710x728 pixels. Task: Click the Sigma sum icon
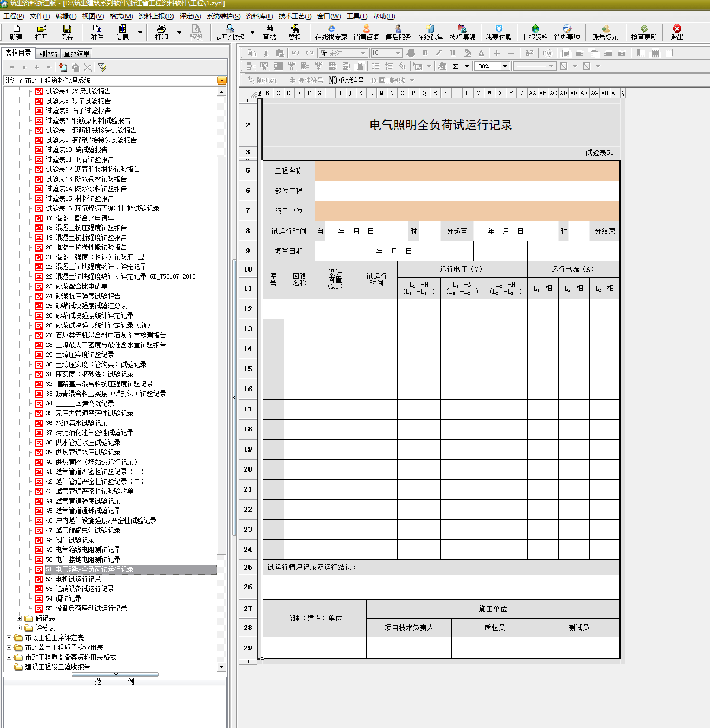coord(455,66)
